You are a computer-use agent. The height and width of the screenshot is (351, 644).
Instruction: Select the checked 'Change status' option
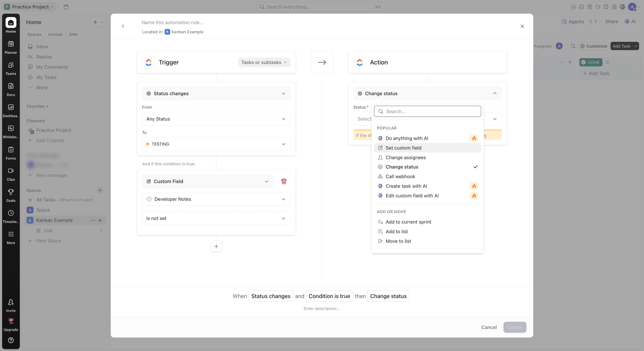(x=427, y=167)
